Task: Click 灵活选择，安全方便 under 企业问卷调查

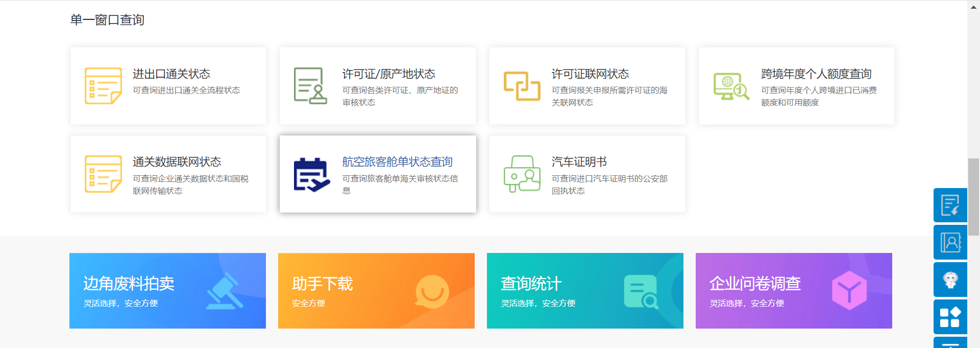Action: (x=747, y=303)
